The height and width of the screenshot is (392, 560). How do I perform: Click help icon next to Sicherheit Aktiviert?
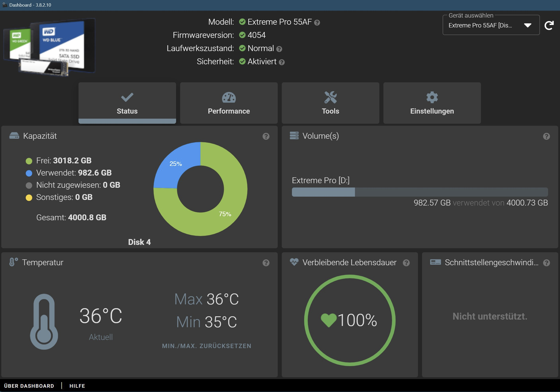click(282, 62)
